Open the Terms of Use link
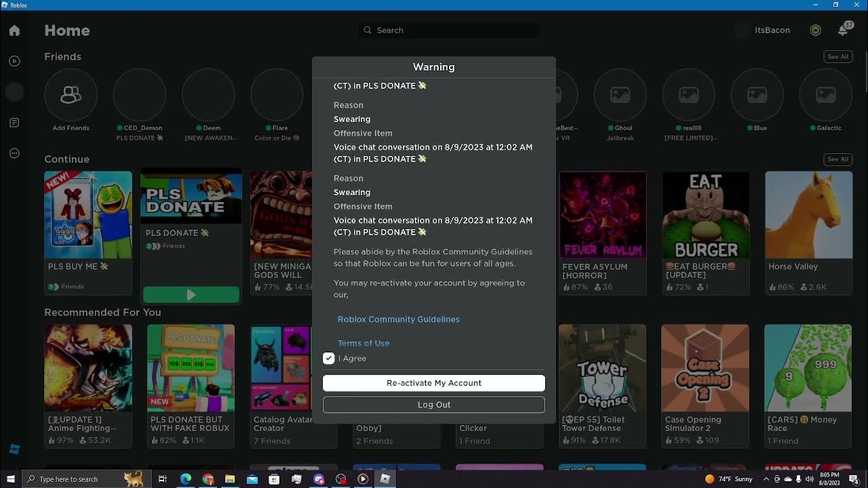This screenshot has height=488, width=868. (363, 343)
